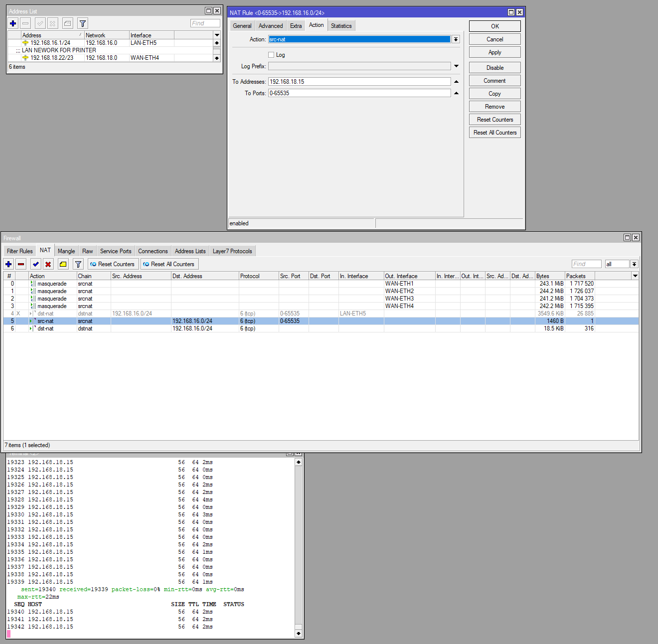Image resolution: width=658 pixels, height=644 pixels.
Task: Click Cancel in the NAT Rule dialog
Action: point(495,39)
